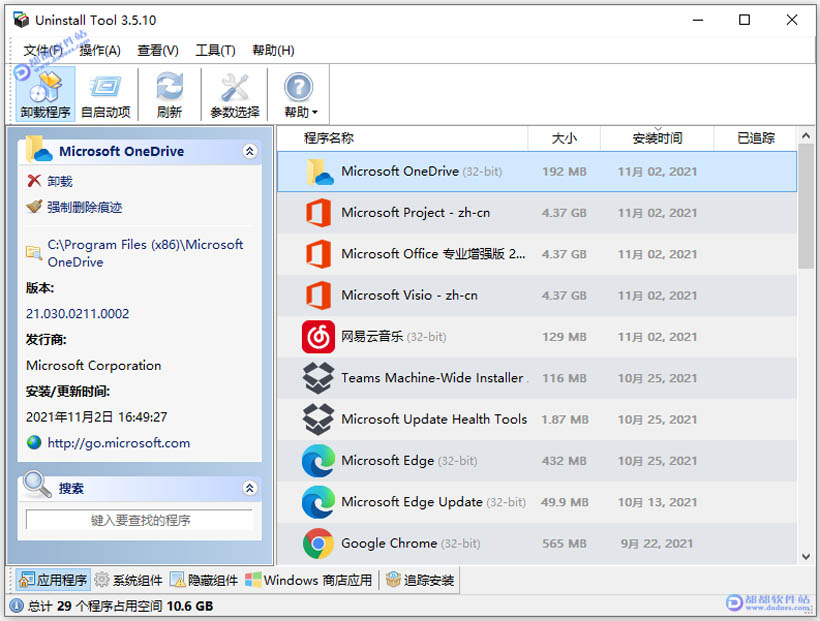
Task: Click the install folder icon beside the path
Action: pyautogui.click(x=34, y=253)
